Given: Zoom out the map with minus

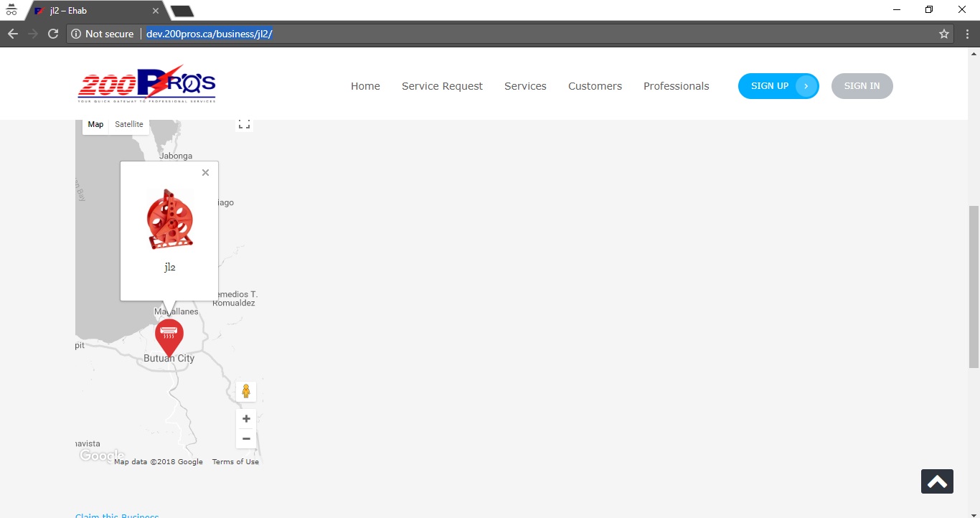Looking at the screenshot, I should [246, 438].
